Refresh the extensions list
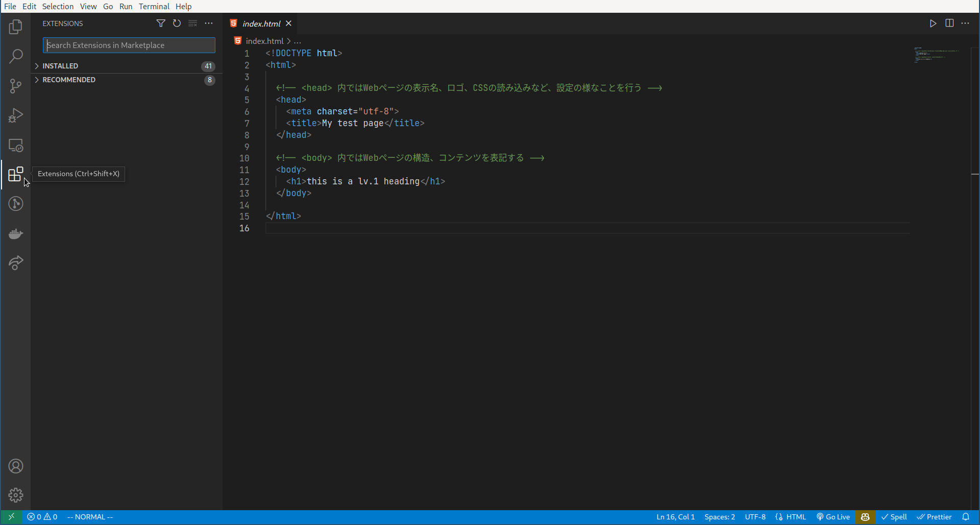This screenshot has width=980, height=525. point(177,23)
